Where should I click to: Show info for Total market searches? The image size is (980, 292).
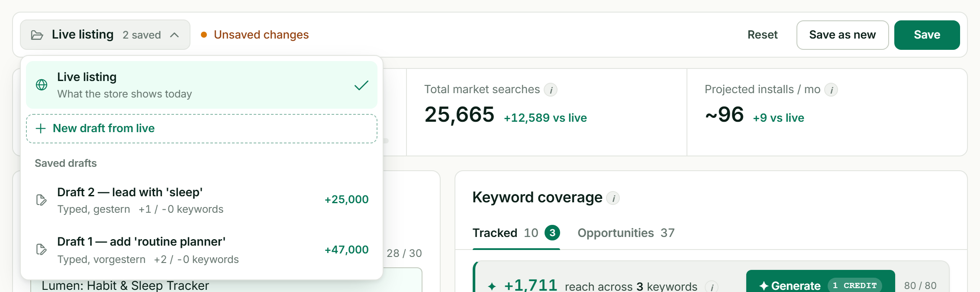(551, 90)
